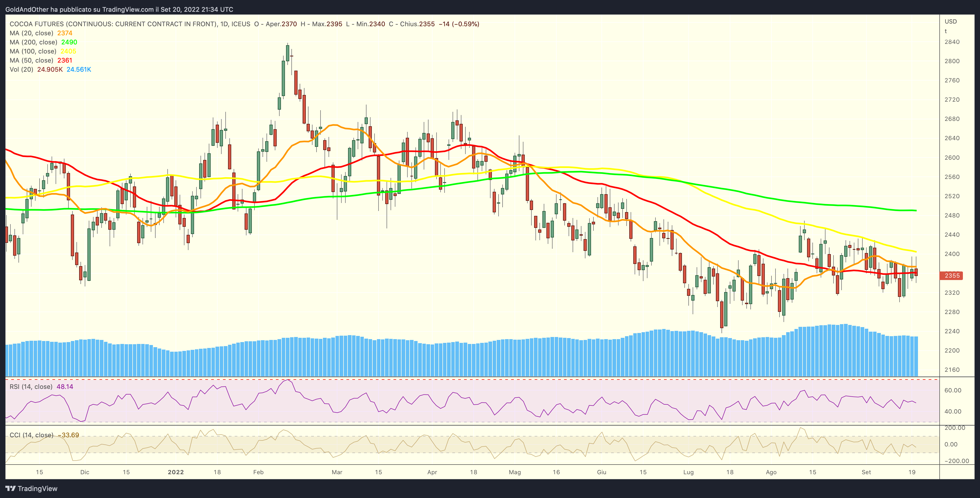980x498 pixels.
Task: Click the Mar time axis label
Action: [337, 472]
